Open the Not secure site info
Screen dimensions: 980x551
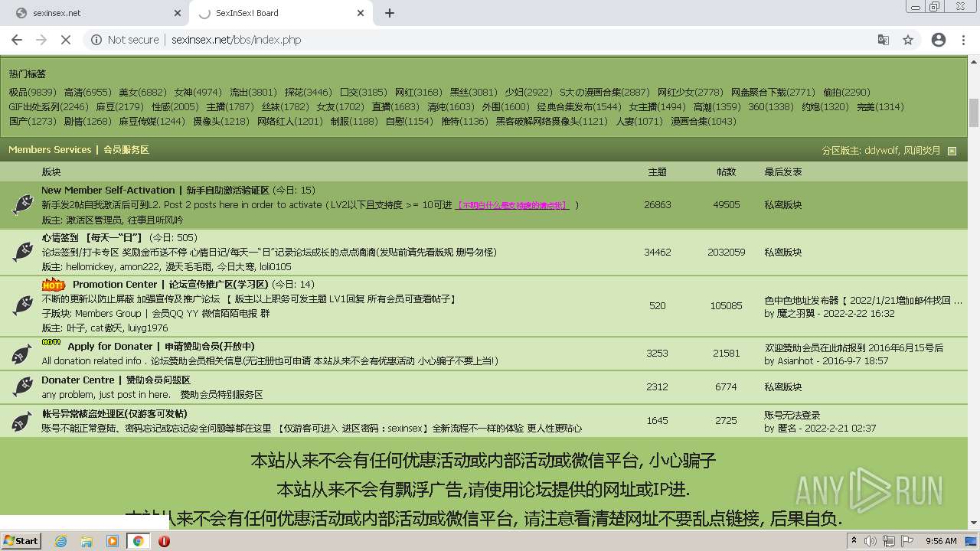tap(125, 40)
